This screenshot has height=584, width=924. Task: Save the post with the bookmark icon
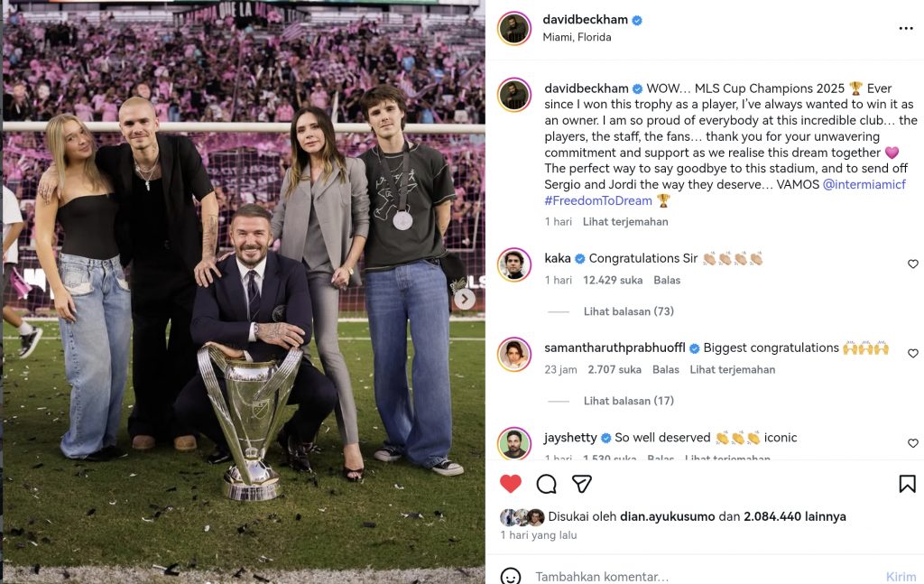(906, 484)
